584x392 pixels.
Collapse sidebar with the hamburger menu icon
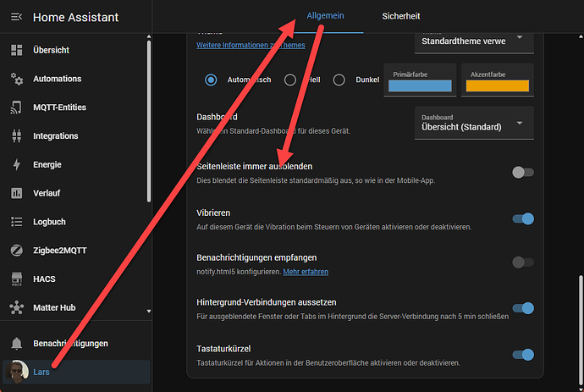tap(17, 17)
